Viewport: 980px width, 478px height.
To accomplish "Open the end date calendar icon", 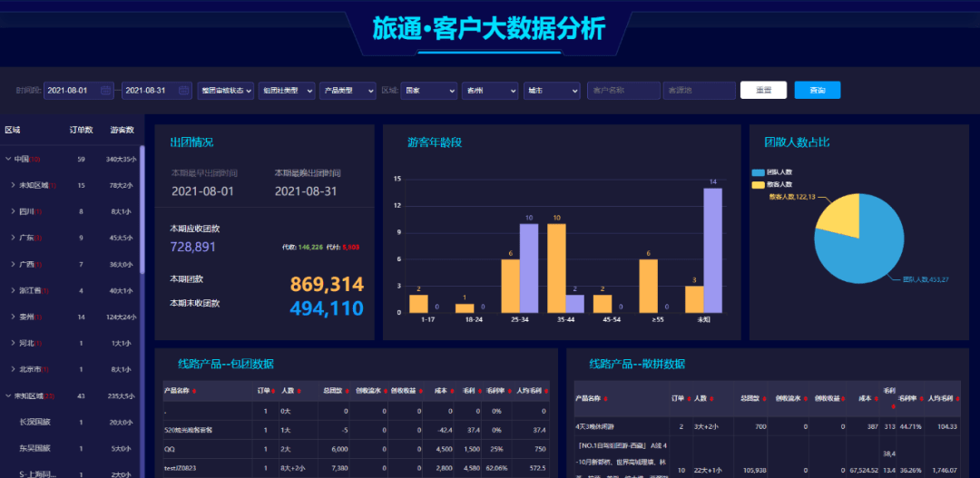I will (184, 91).
